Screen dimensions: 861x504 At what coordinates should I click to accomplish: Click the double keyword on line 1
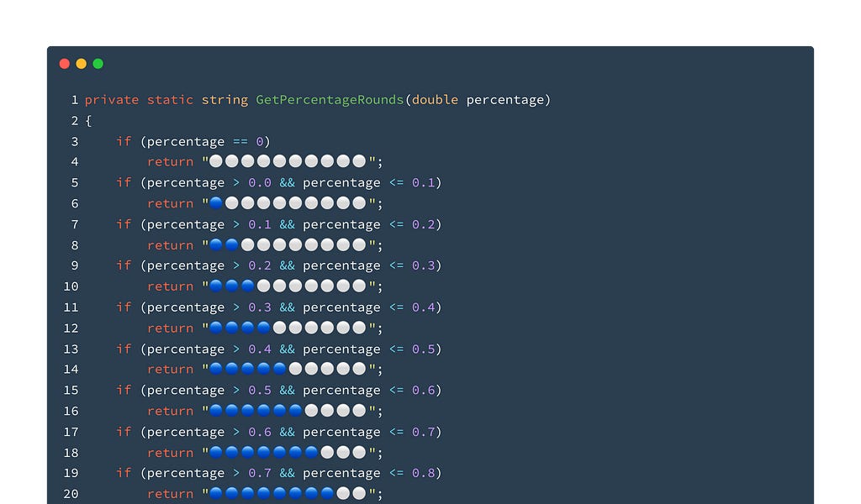[435, 99]
